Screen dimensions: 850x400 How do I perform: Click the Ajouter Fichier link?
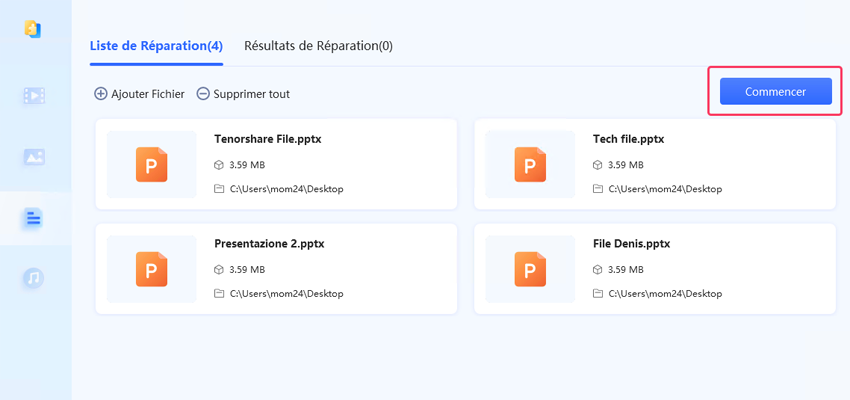click(148, 94)
